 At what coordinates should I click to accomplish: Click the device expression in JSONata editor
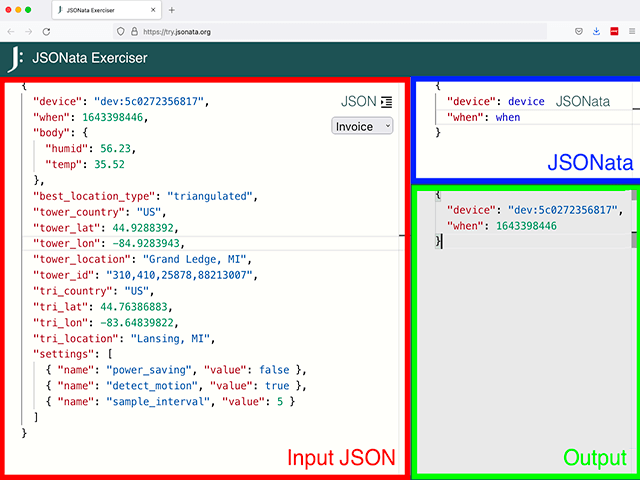(526, 101)
